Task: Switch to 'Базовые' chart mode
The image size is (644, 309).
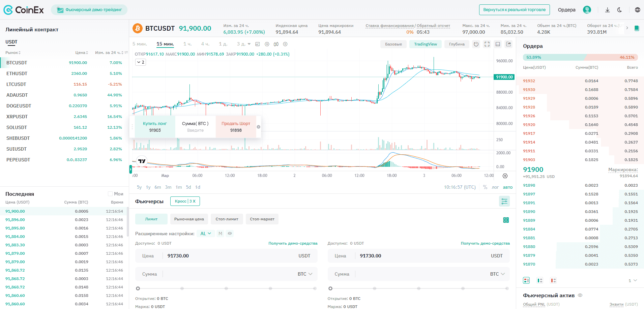Action: [x=393, y=44]
